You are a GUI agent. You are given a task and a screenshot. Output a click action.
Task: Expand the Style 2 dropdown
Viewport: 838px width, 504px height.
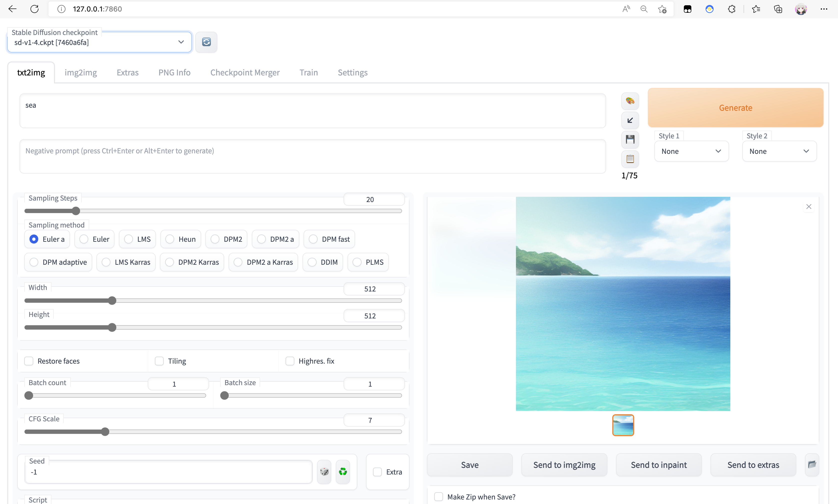pyautogui.click(x=779, y=151)
